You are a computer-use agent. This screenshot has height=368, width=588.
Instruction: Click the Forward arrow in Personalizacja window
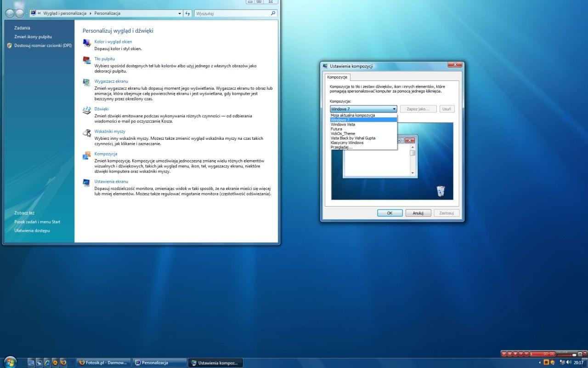click(19, 13)
